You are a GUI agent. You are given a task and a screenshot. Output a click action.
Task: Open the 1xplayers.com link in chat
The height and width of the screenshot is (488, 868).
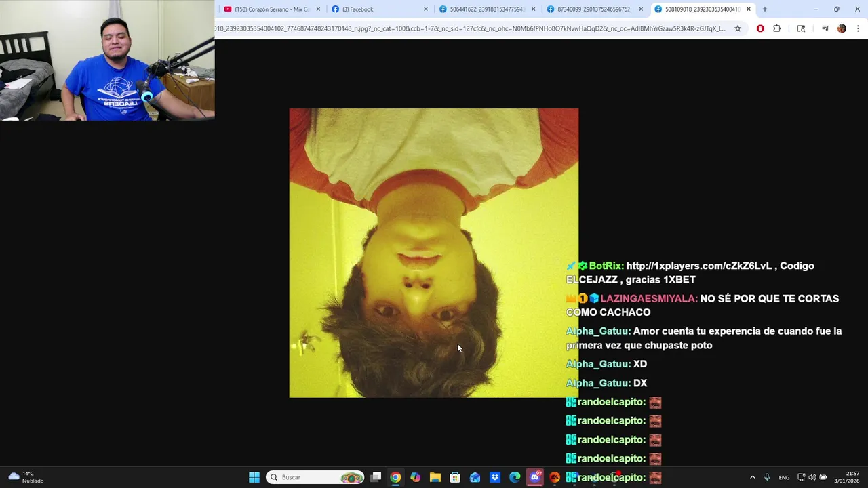click(698, 266)
